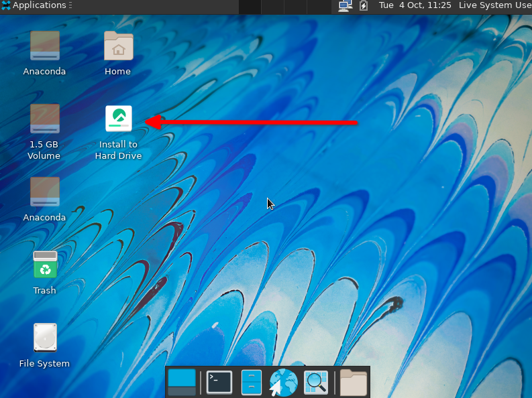The width and height of the screenshot is (532, 398).
Task: Open the File System desktop icon
Action: pyautogui.click(x=45, y=338)
